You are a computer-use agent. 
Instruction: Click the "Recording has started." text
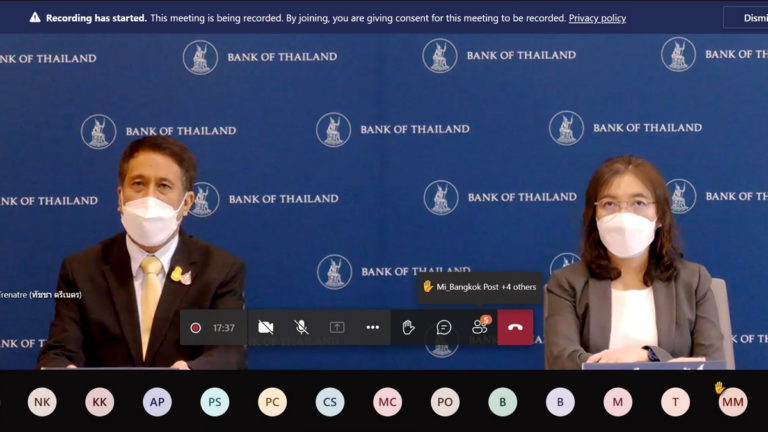click(96, 18)
